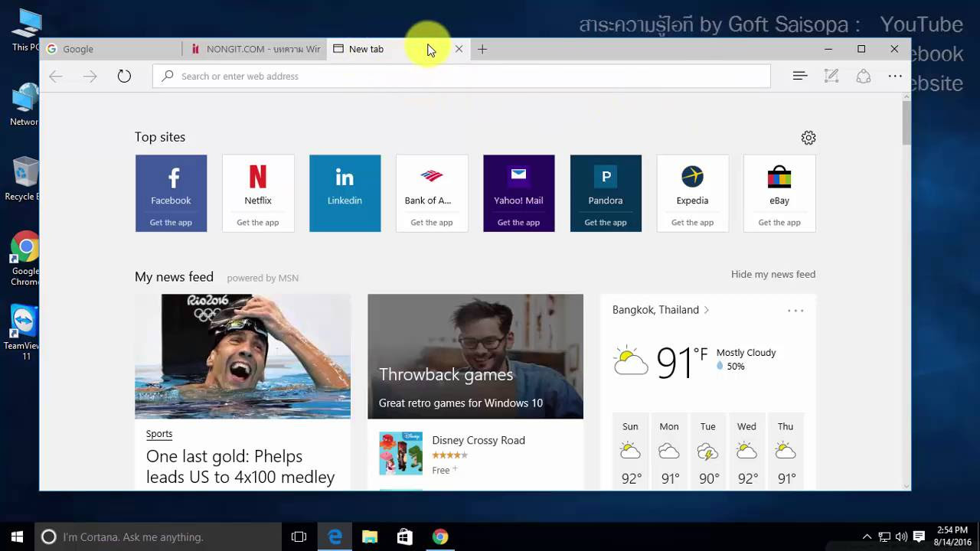Screen dimensions: 980x551
Task: Open the Linkedin top site tile
Action: (345, 194)
